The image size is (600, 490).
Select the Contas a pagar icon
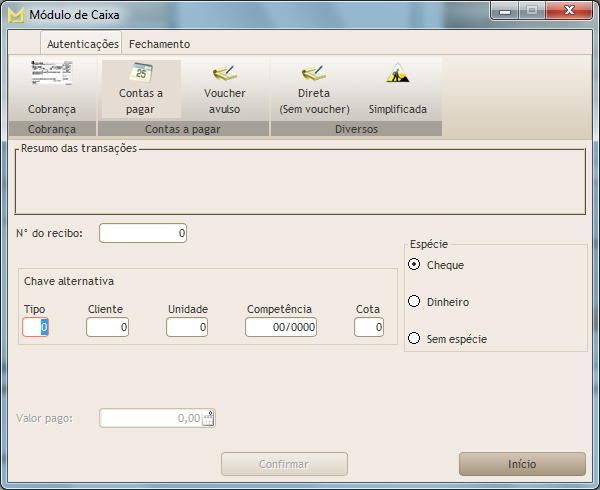[141, 87]
